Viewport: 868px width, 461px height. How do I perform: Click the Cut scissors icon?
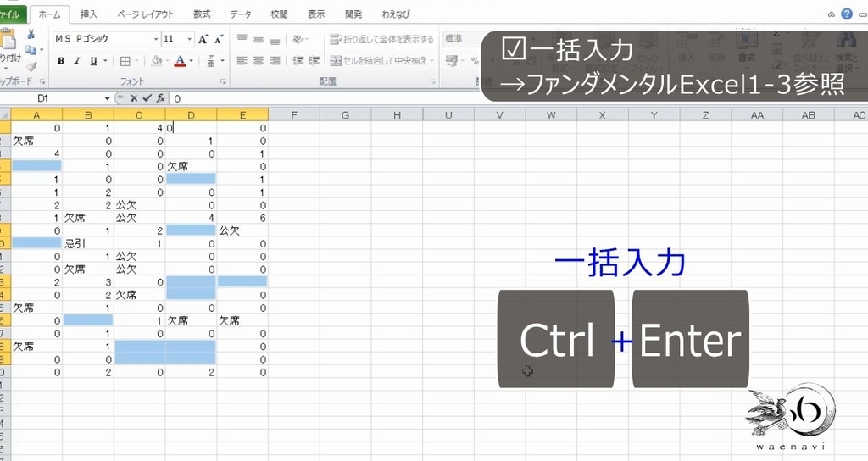click(31, 34)
